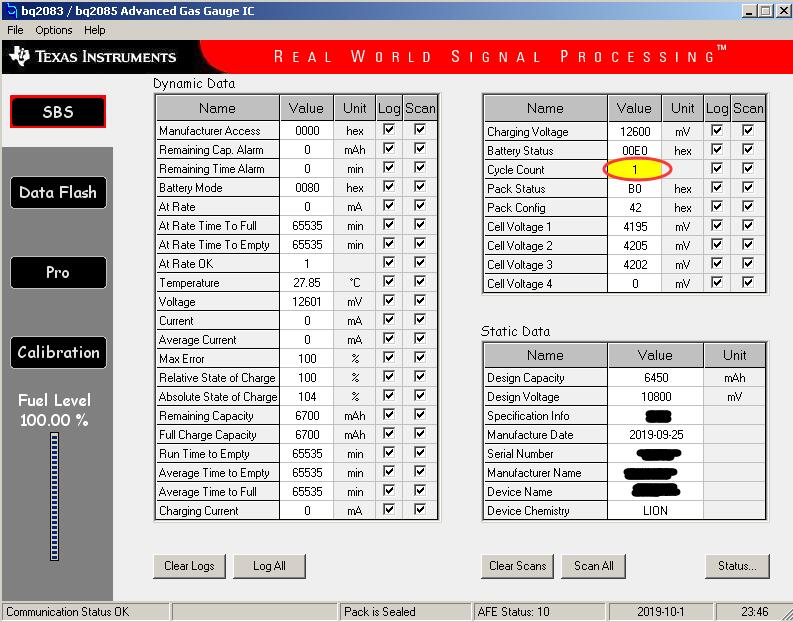
Task: Click the time 23:46 in status bar
Action: pos(754,612)
